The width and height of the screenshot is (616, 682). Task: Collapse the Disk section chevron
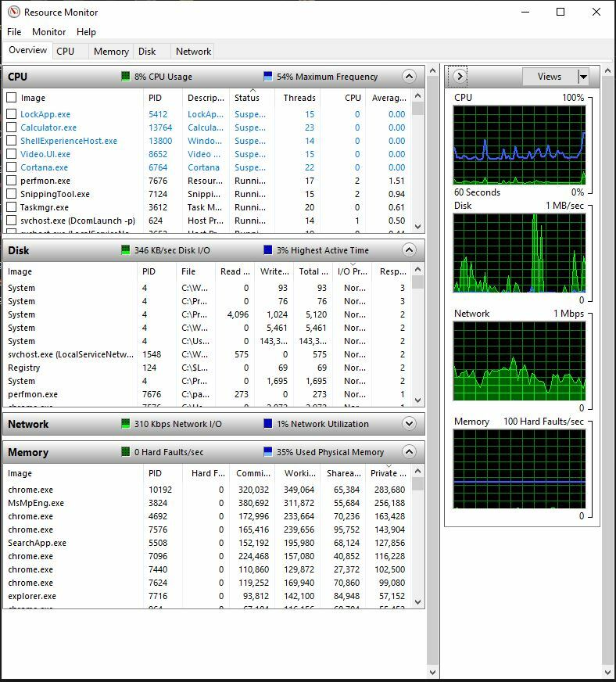pos(409,250)
